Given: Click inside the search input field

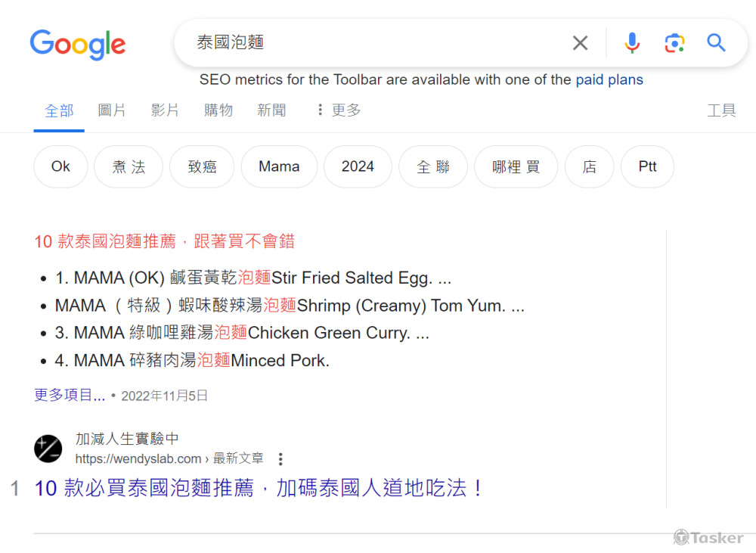Looking at the screenshot, I should point(340,43).
